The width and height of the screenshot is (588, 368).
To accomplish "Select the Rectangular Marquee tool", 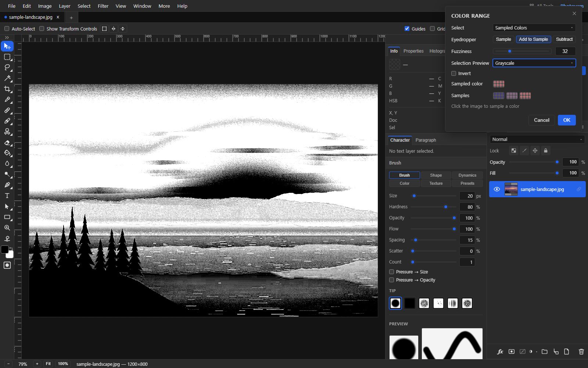I will (x=7, y=57).
